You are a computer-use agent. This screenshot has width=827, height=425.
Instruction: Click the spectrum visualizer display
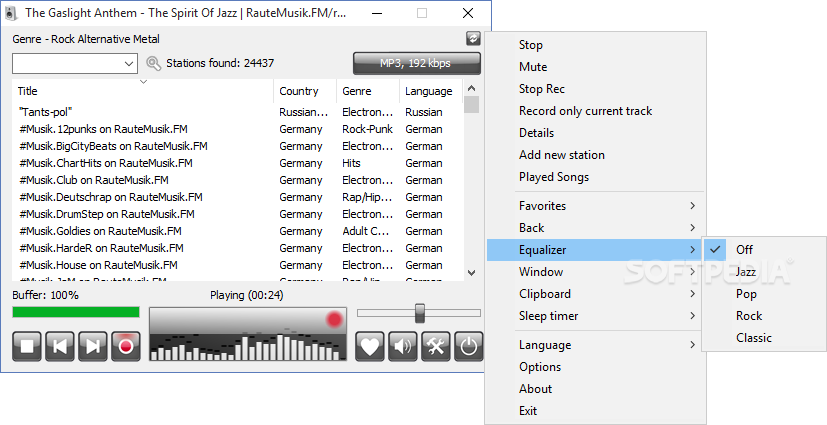click(x=248, y=334)
